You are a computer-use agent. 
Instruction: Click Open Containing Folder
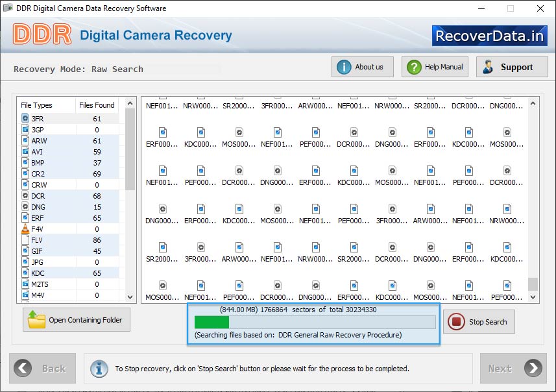[x=77, y=319]
